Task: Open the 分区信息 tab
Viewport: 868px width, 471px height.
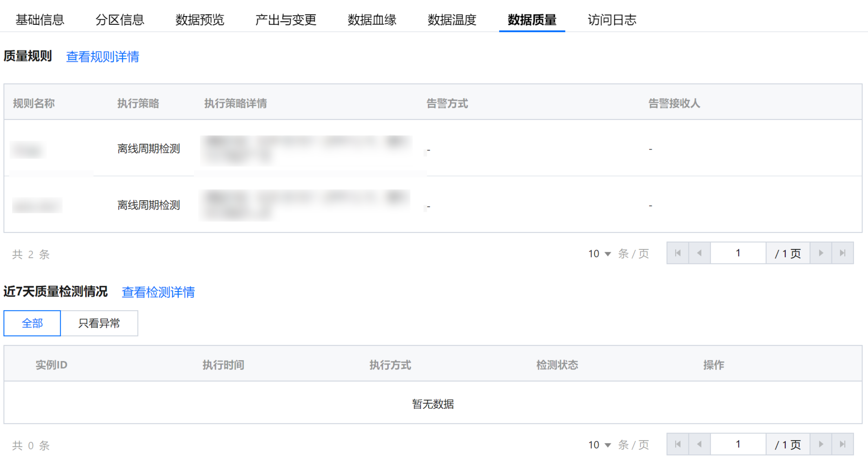Action: tap(120, 19)
